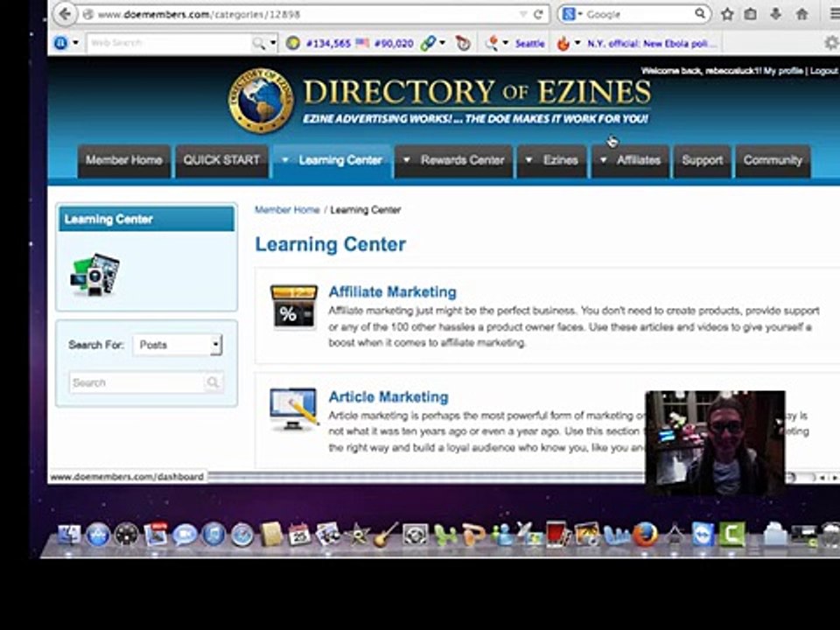Open the N.Y. official Ebola news link
Screen dimensions: 840x630
(651, 44)
